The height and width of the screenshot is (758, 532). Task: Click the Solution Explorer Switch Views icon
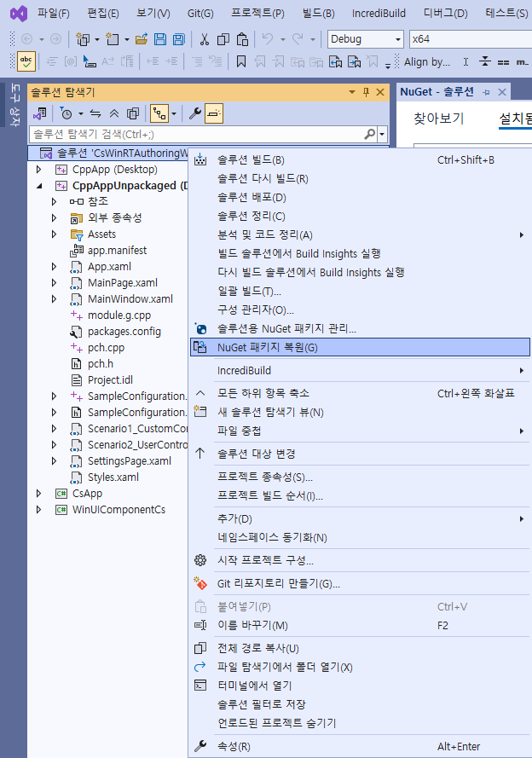[39, 113]
